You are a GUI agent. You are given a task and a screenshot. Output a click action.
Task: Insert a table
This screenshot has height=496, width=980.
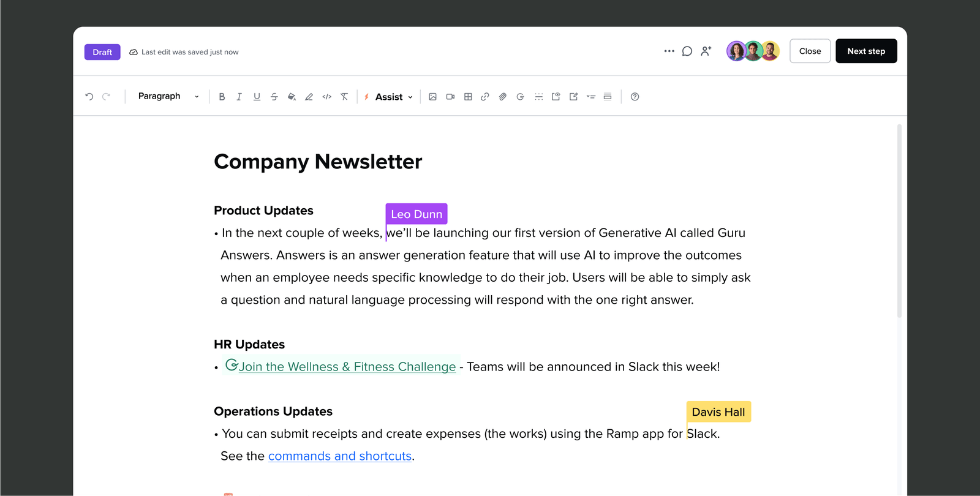coord(468,97)
